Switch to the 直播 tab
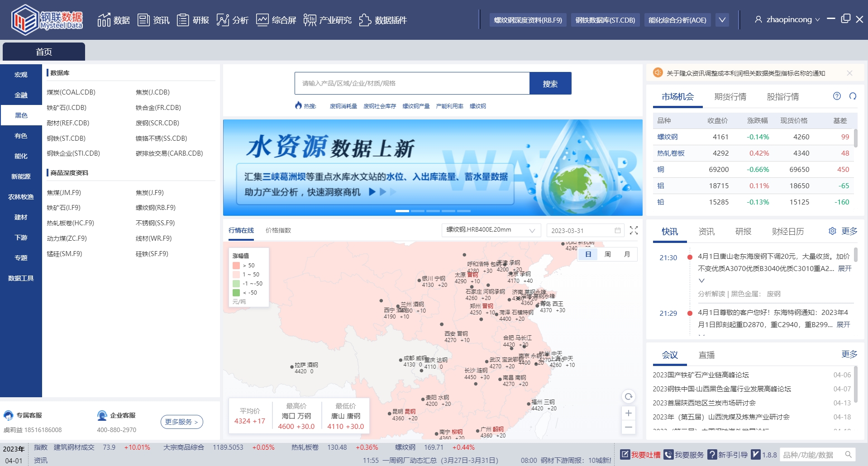 pyautogui.click(x=706, y=355)
